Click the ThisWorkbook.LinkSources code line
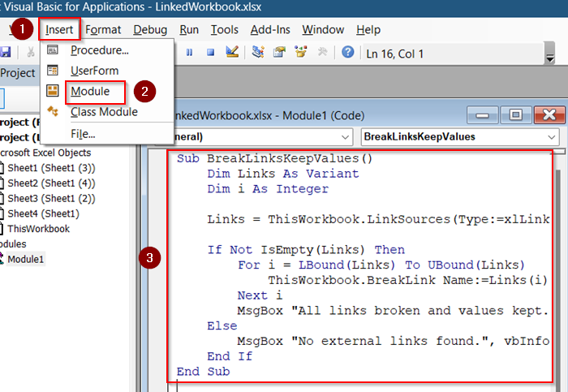Image resolution: width=568 pixels, height=392 pixels. click(378, 220)
